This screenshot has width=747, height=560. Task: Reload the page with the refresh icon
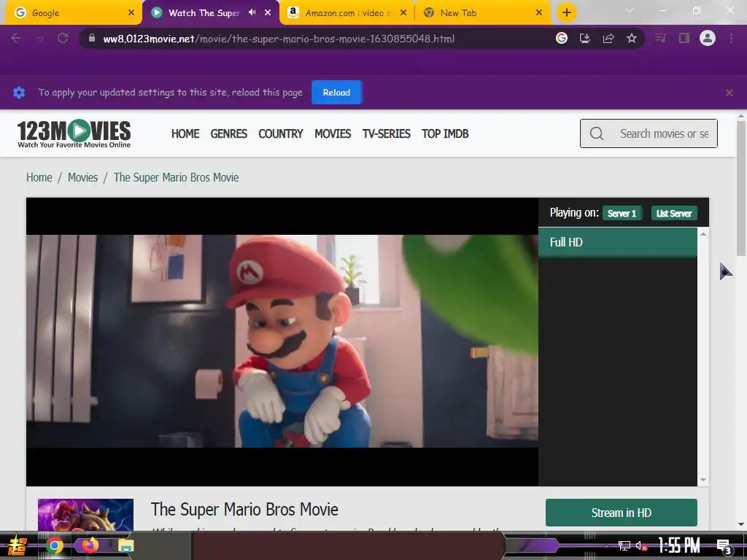(x=63, y=38)
